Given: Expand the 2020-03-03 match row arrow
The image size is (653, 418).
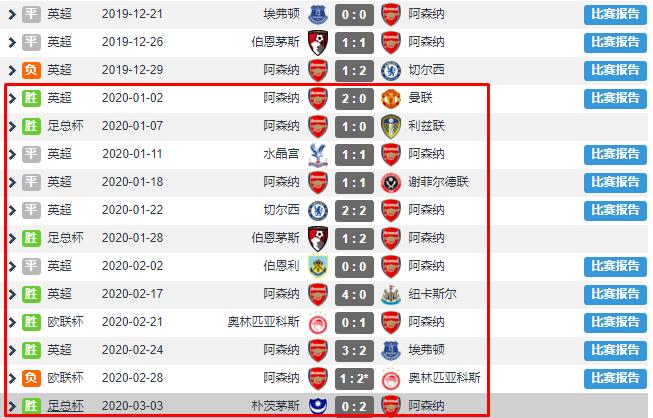Looking at the screenshot, I should click(12, 406).
